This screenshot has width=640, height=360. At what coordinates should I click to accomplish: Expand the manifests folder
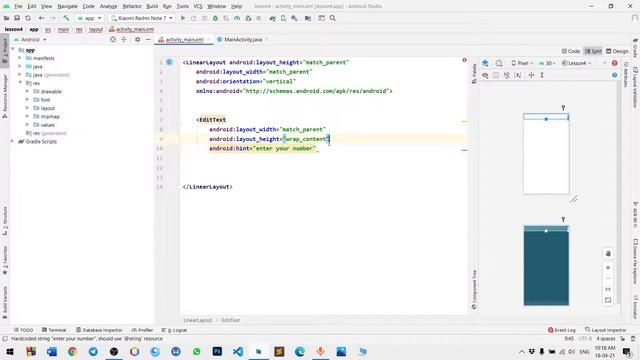coord(20,58)
